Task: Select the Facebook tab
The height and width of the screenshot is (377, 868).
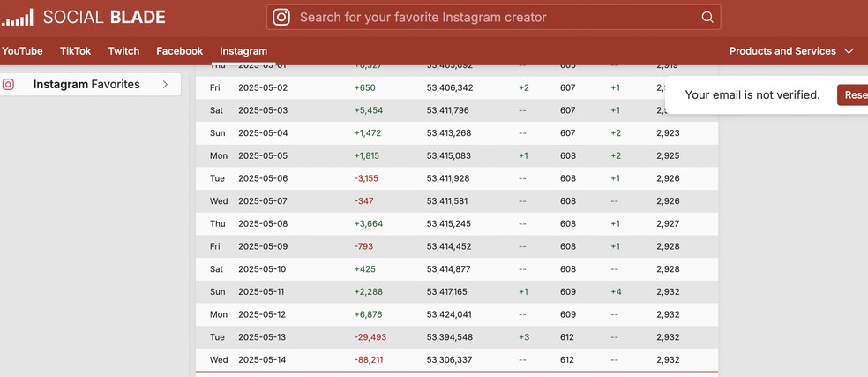Action: (x=179, y=51)
